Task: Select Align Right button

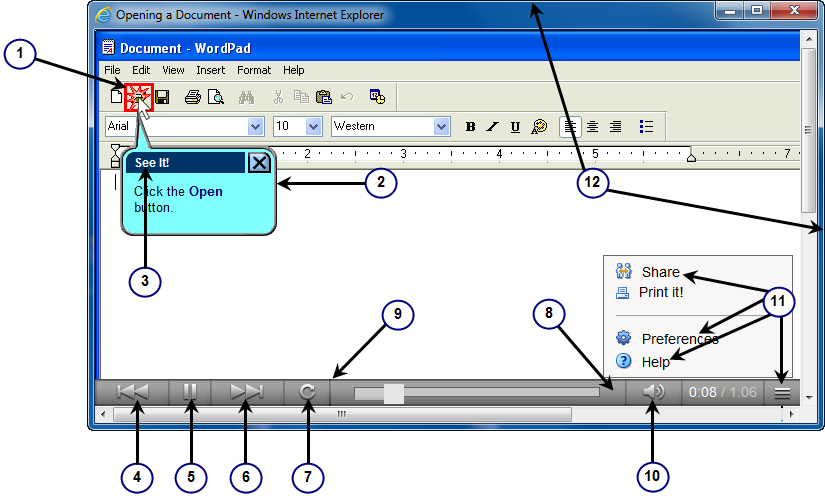Action: 615,127
